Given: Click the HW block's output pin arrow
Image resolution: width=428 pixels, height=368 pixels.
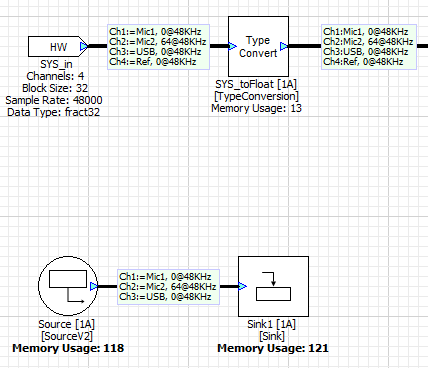Looking at the screenshot, I should pos(84,46).
